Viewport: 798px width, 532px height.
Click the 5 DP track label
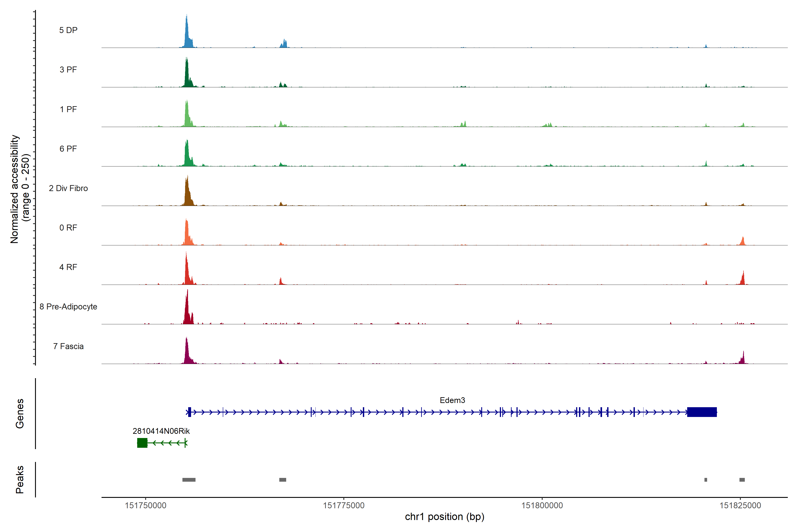click(x=68, y=30)
